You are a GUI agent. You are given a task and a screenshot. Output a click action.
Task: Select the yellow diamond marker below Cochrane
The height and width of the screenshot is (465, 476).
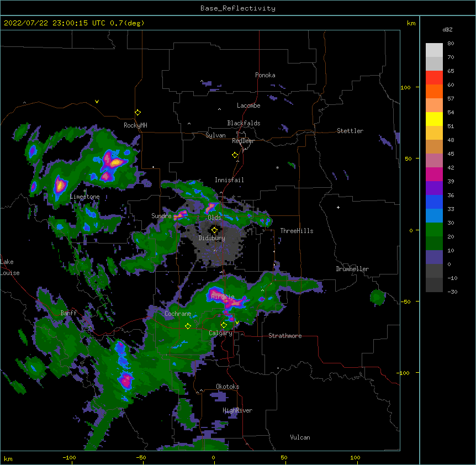[188, 326]
